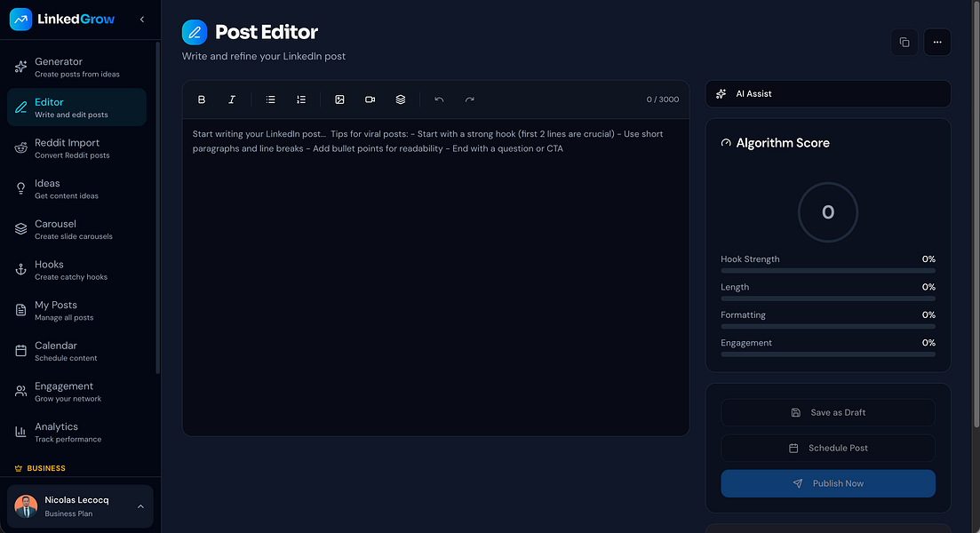Viewport: 980px width, 533px height.
Task: Go to Generator menu item
Action: pyautogui.click(x=77, y=67)
